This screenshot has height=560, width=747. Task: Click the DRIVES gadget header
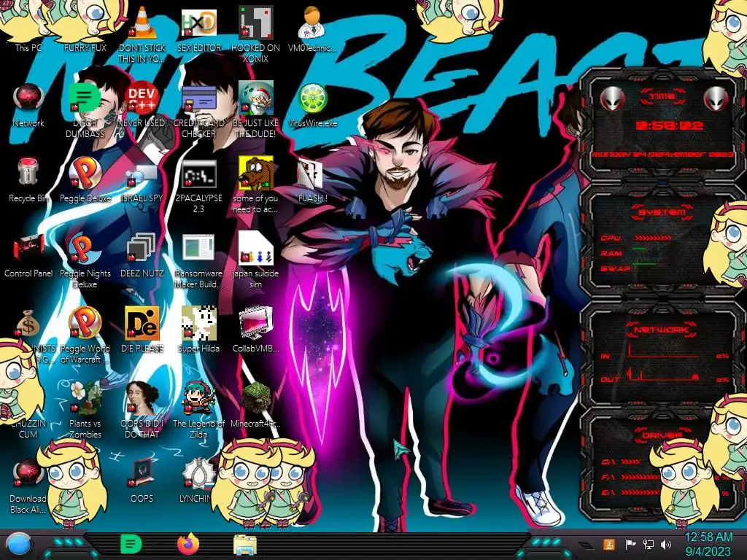662,435
